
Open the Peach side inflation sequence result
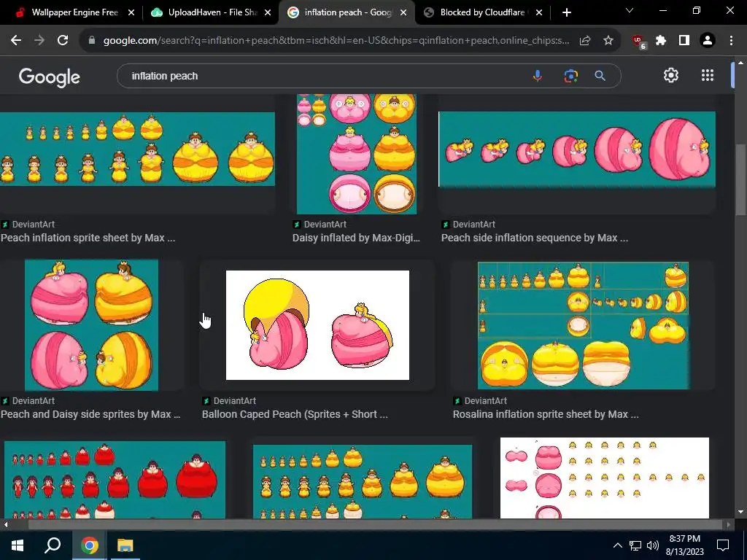click(x=535, y=238)
